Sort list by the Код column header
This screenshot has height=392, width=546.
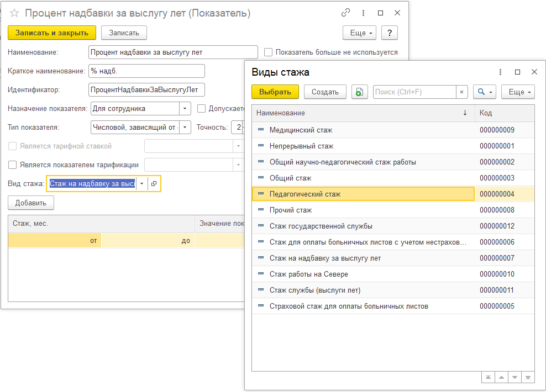tap(505, 113)
